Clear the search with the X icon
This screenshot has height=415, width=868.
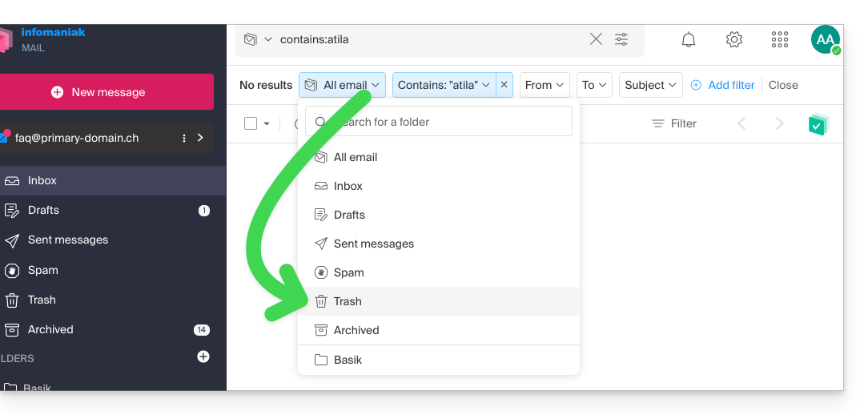[596, 39]
